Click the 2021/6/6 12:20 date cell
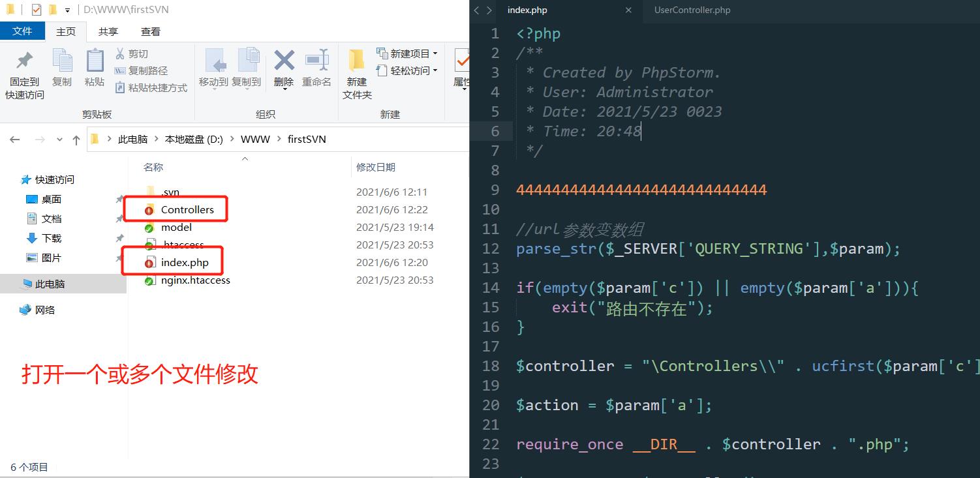 (391, 262)
